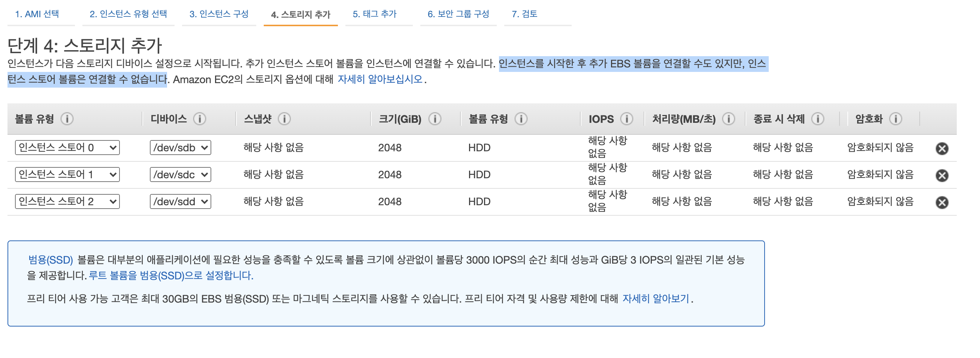Open the 7. 검토 tab
The height and width of the screenshot is (358, 980).
[524, 14]
